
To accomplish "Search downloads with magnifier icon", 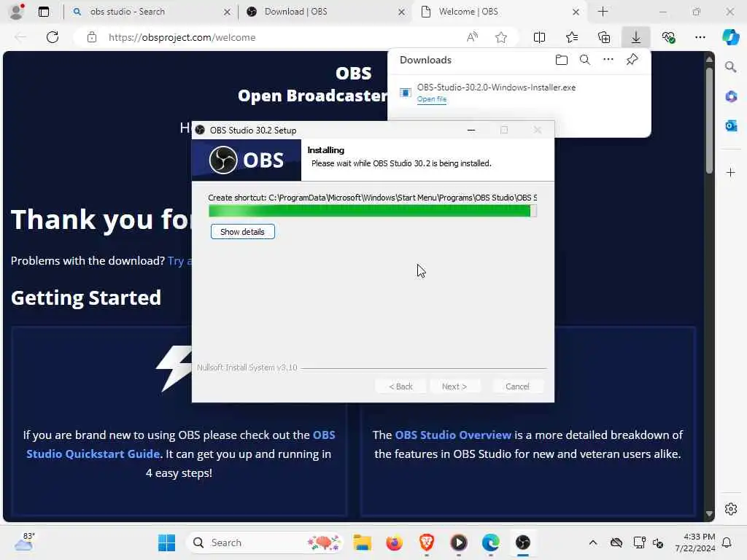I will pyautogui.click(x=585, y=60).
